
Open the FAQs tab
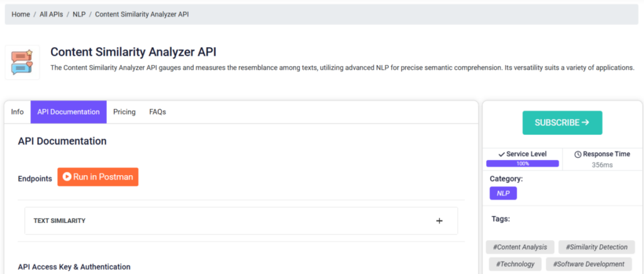158,112
